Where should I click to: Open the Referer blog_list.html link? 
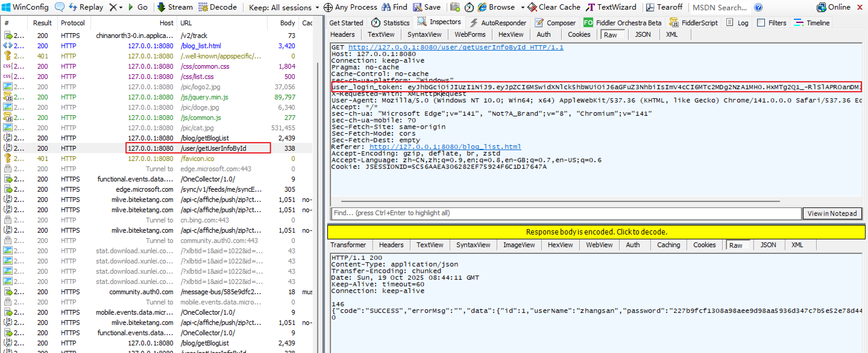445,147
